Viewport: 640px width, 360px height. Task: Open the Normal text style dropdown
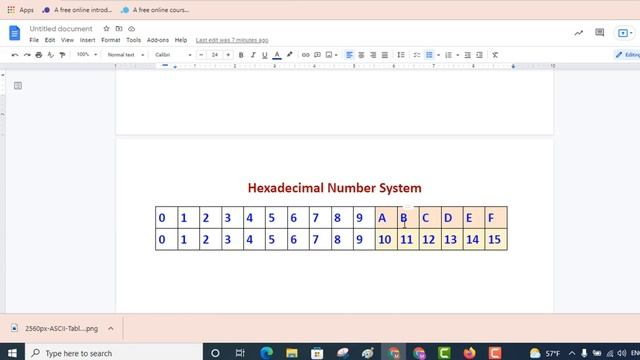click(125, 55)
